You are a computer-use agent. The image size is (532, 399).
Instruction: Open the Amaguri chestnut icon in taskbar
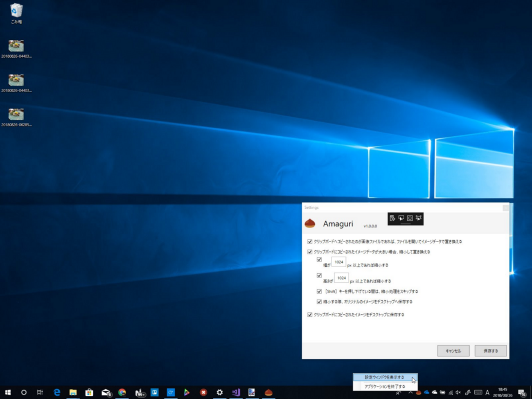(268, 392)
